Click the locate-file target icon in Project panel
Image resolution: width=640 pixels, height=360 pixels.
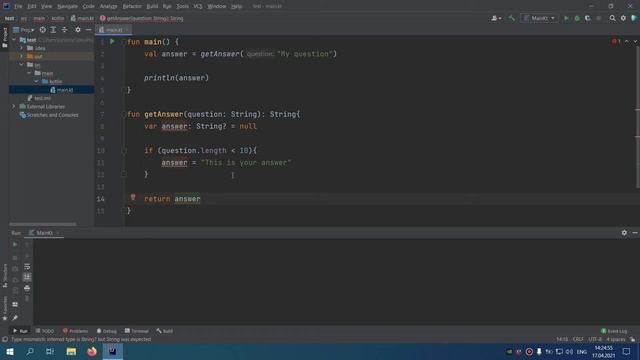[42, 30]
